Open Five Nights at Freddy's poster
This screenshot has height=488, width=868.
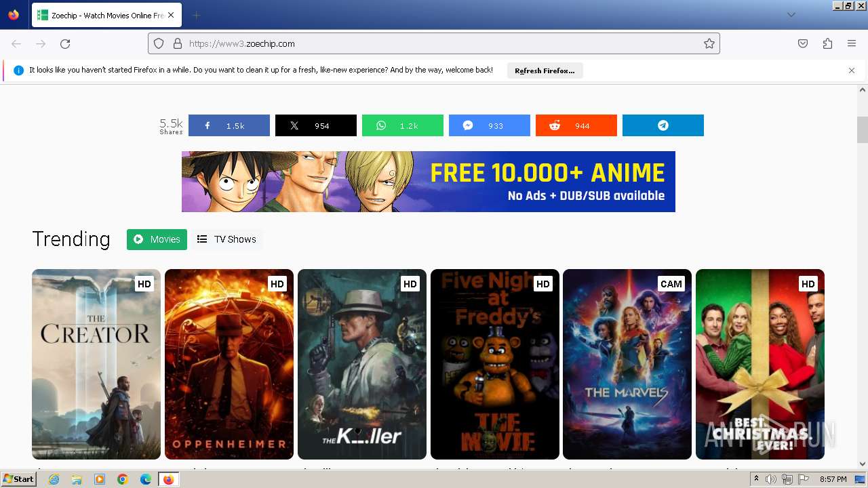pyautogui.click(x=495, y=365)
